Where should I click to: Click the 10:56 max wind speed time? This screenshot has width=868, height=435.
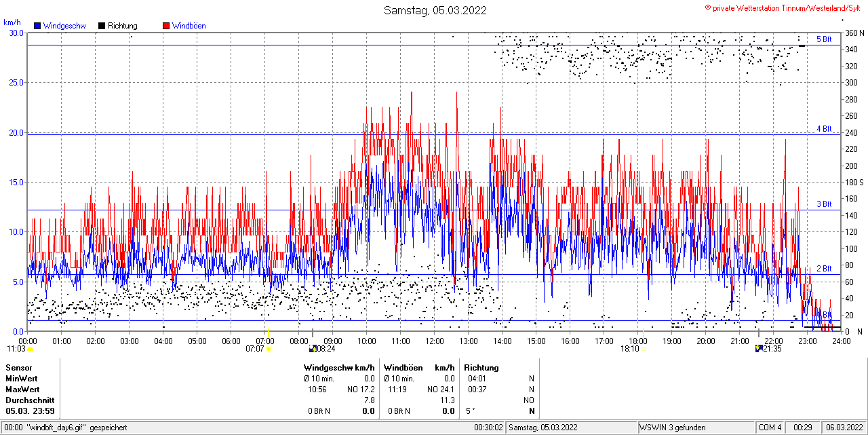coord(317,390)
